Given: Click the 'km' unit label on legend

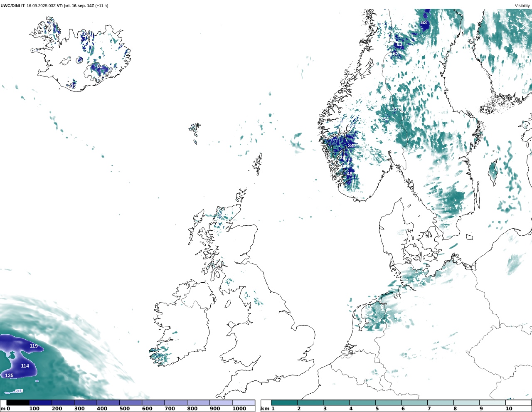Looking at the screenshot, I should pos(265,409).
